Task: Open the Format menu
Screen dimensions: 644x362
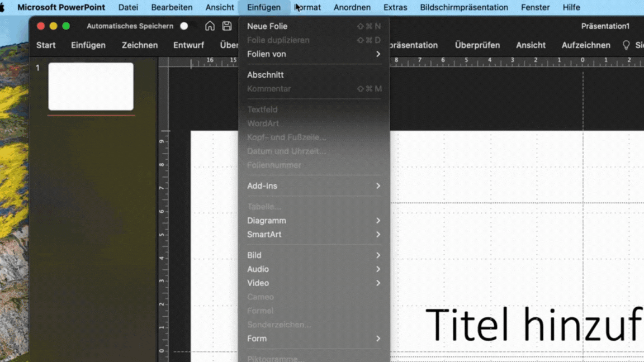Action: click(x=307, y=7)
